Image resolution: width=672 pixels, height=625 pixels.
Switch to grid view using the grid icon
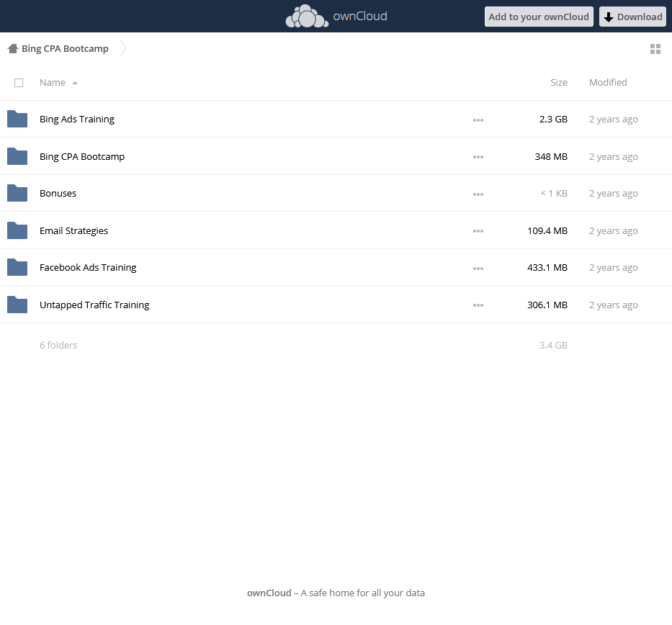pos(655,49)
